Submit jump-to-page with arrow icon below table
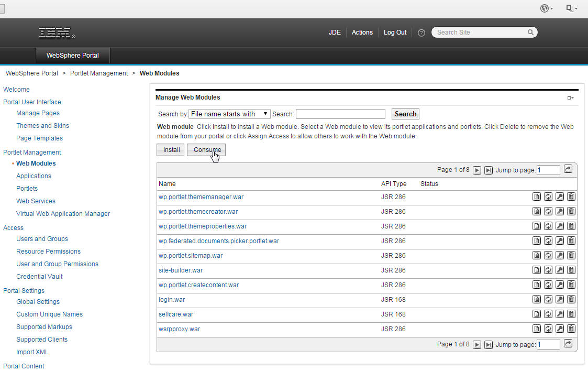This screenshot has width=588, height=371. 568,344
